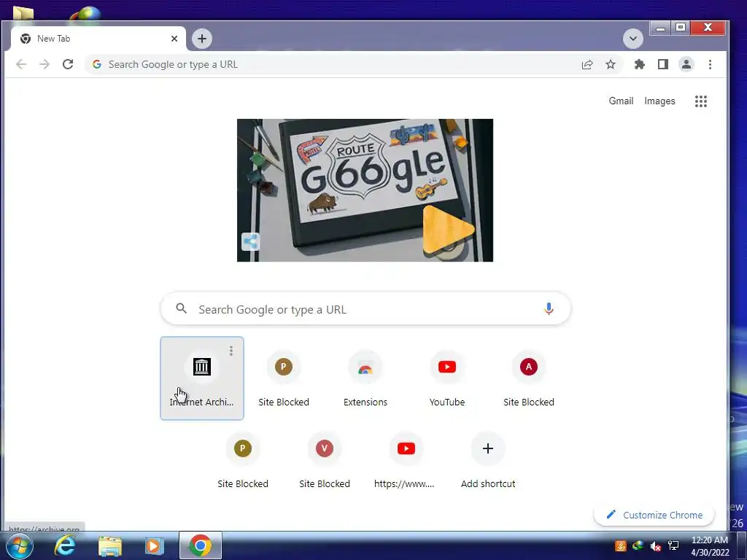Toggle the side panel icon
This screenshot has width=747, height=560.
point(662,64)
